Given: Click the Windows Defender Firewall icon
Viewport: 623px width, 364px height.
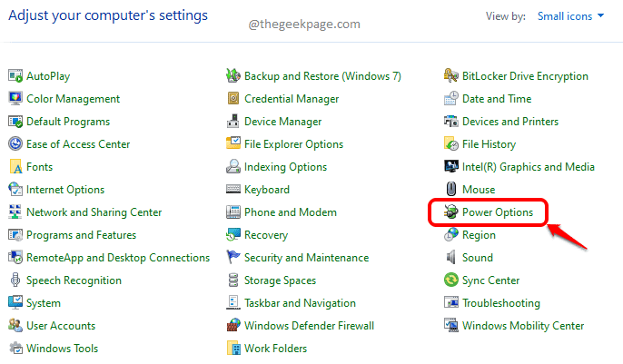Looking at the screenshot, I should click(233, 326).
